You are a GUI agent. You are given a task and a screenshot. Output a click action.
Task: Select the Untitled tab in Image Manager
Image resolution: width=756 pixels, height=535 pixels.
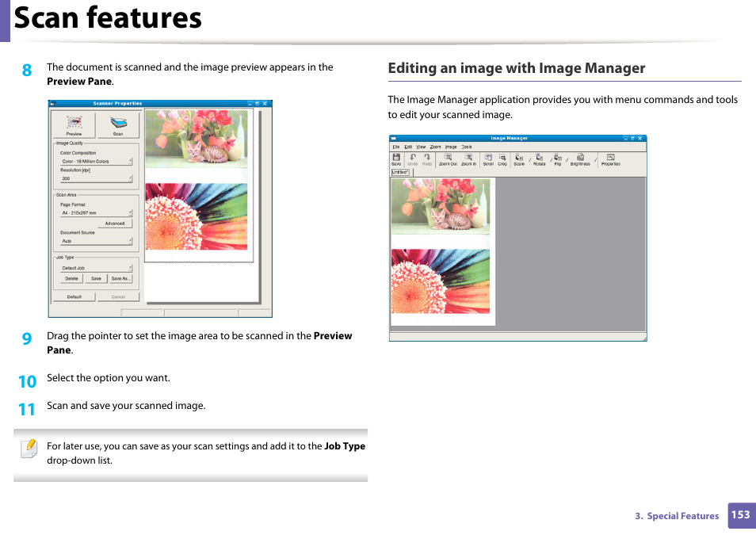(x=400, y=172)
